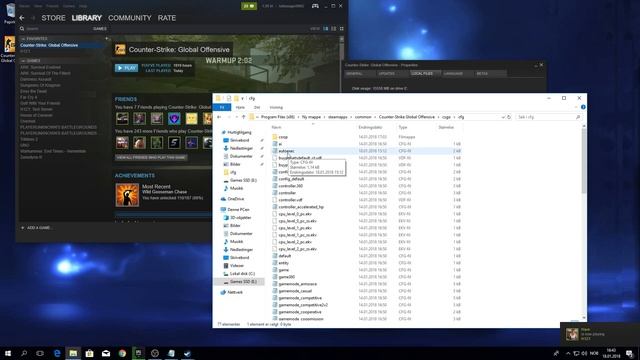Click ADD A GAME in Steam
This screenshot has width=640, height=360.
point(36,228)
